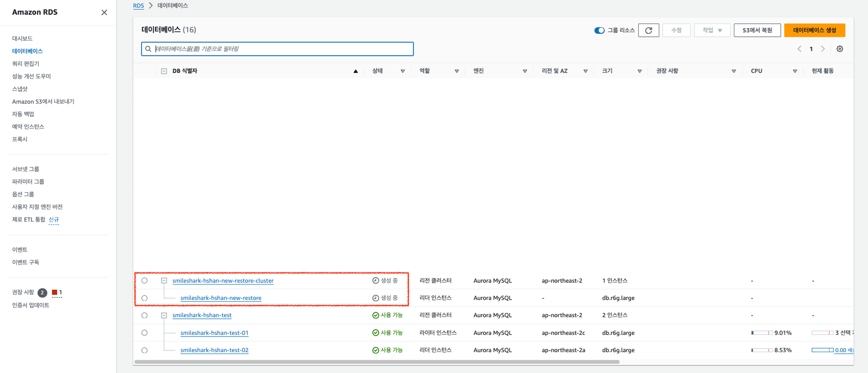Viewport: 868px width, 373px height.
Task: Go to next page arrow
Action: pos(823,49)
